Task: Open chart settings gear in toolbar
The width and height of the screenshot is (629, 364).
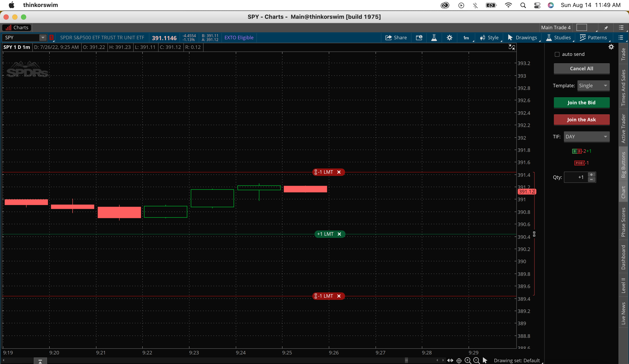Action: (449, 38)
